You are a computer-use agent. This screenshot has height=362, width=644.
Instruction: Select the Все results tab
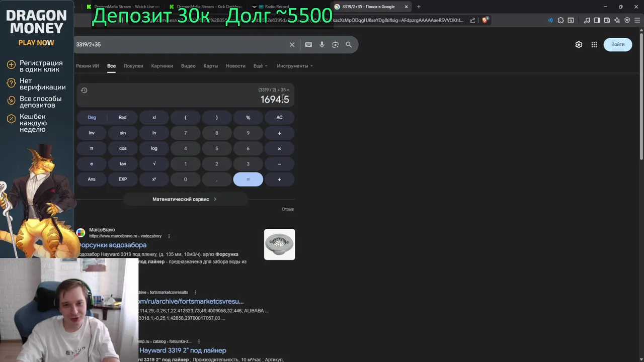click(x=111, y=66)
